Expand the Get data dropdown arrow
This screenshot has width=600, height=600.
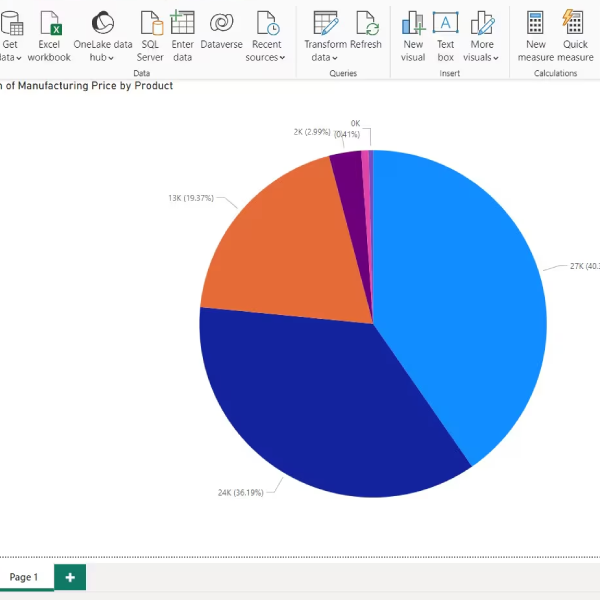[x=18, y=58]
